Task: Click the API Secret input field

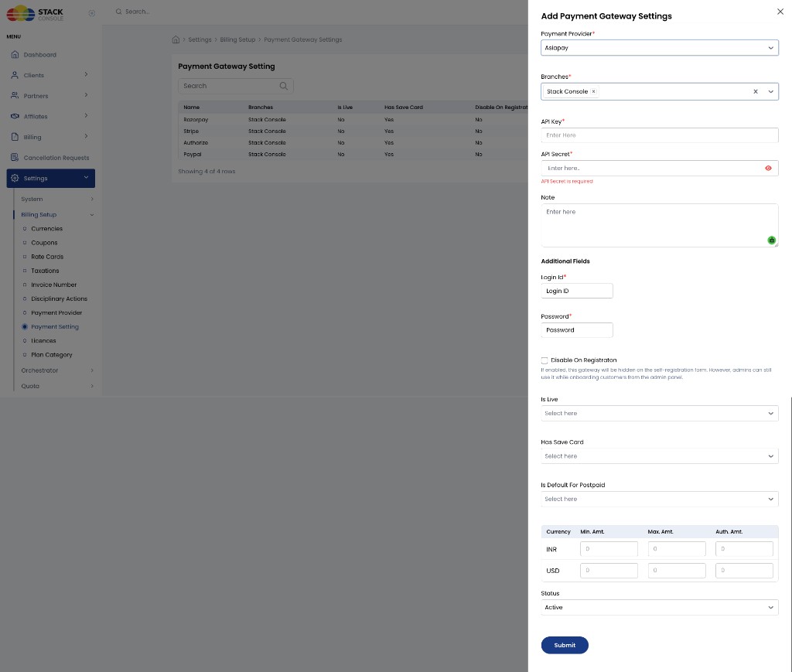Action: (x=659, y=168)
